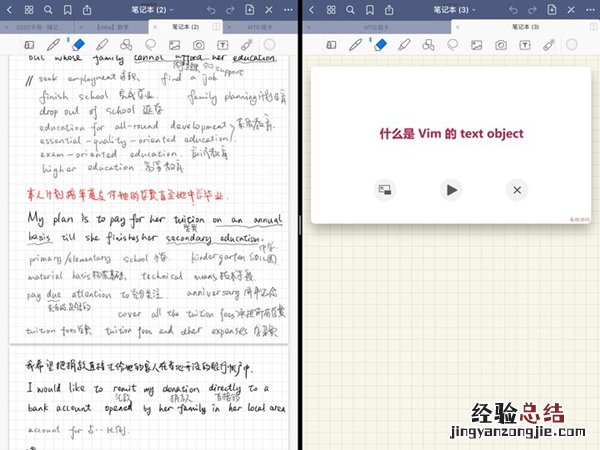
Task: Open search in right notebook window
Action: (350, 10)
